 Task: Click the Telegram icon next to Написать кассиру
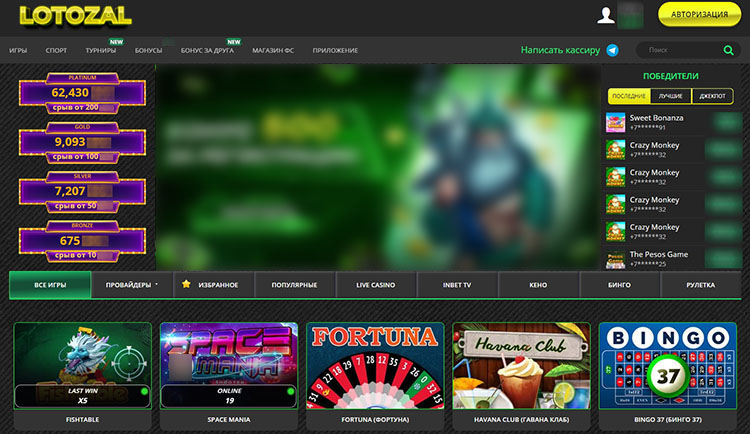click(612, 50)
